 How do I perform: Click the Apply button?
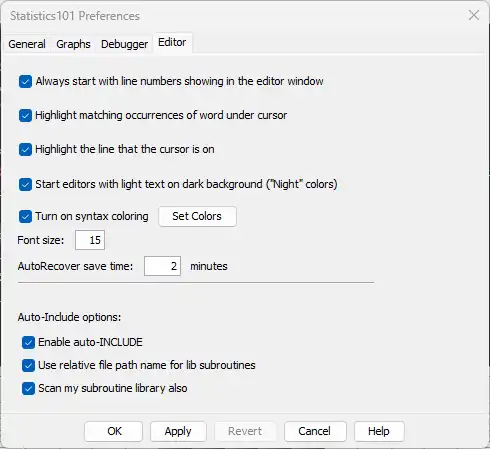(x=178, y=431)
